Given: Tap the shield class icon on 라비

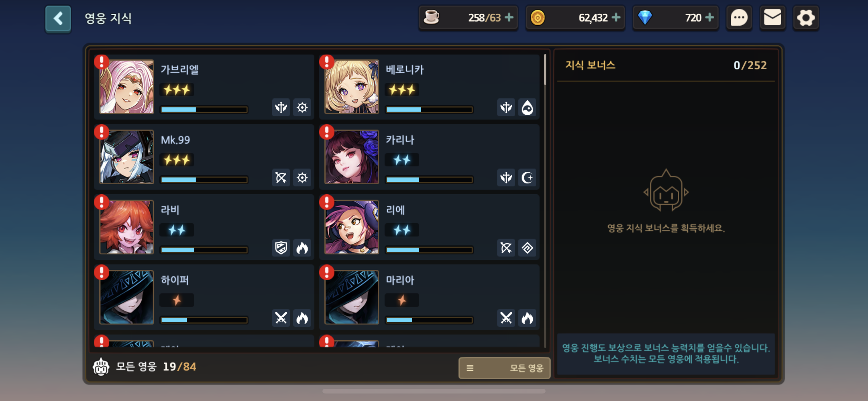Looking at the screenshot, I should [281, 248].
